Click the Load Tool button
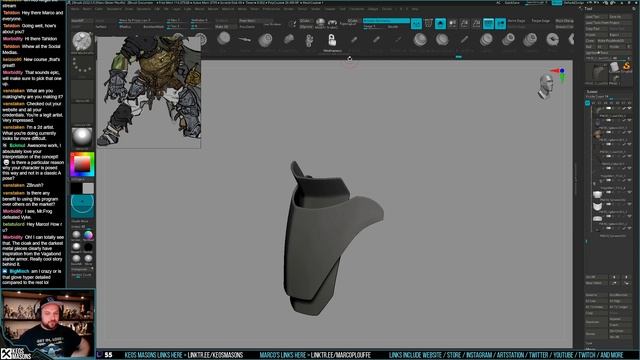 point(596,17)
